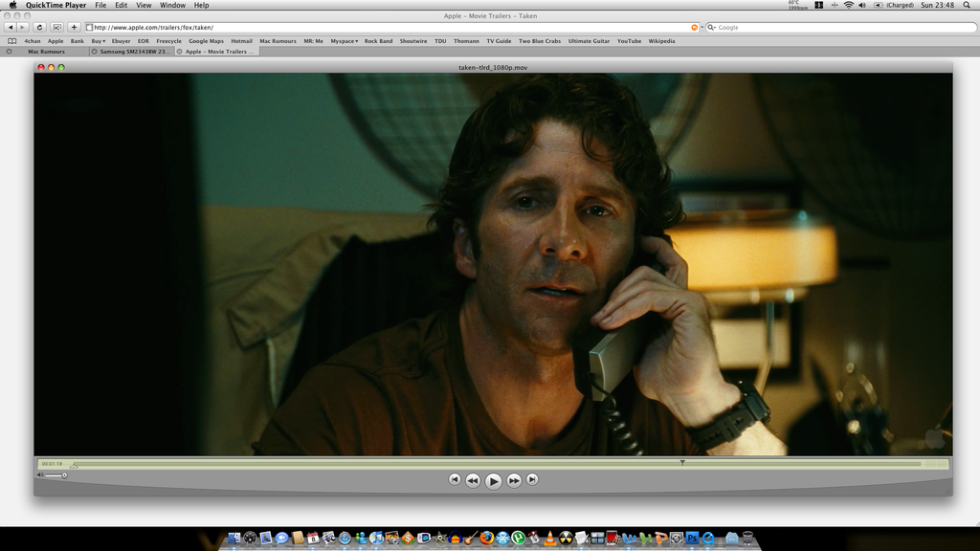Open the Bank bookmark

77,41
